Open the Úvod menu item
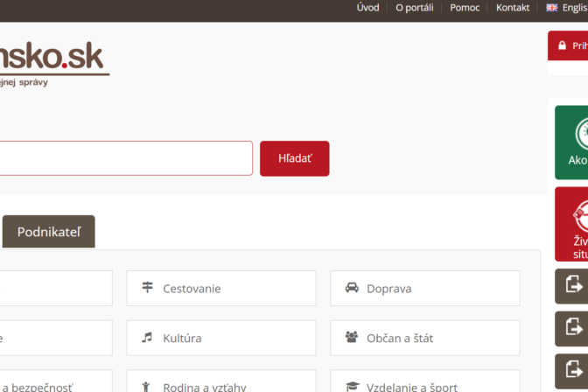The width and height of the screenshot is (588, 392). coord(368,8)
